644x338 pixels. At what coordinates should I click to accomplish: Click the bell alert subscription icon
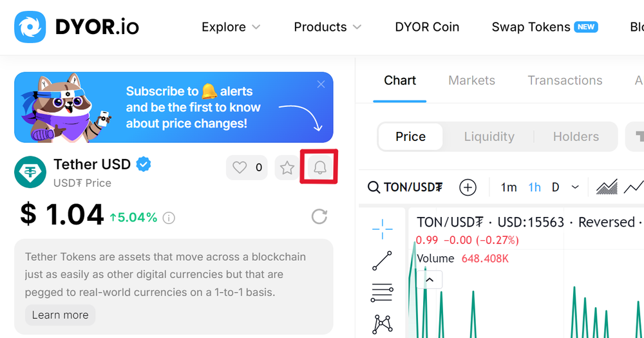point(319,167)
